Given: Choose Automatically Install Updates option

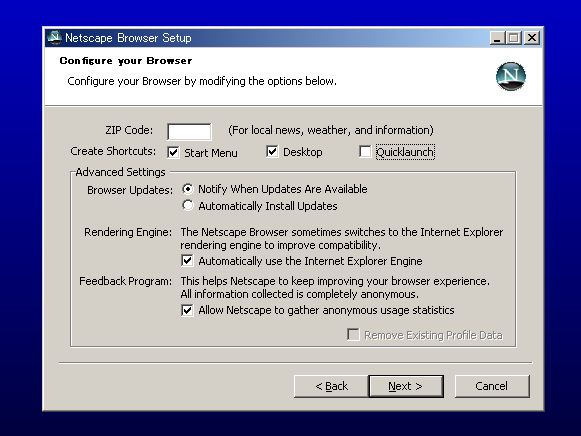Looking at the screenshot, I should [x=188, y=206].
